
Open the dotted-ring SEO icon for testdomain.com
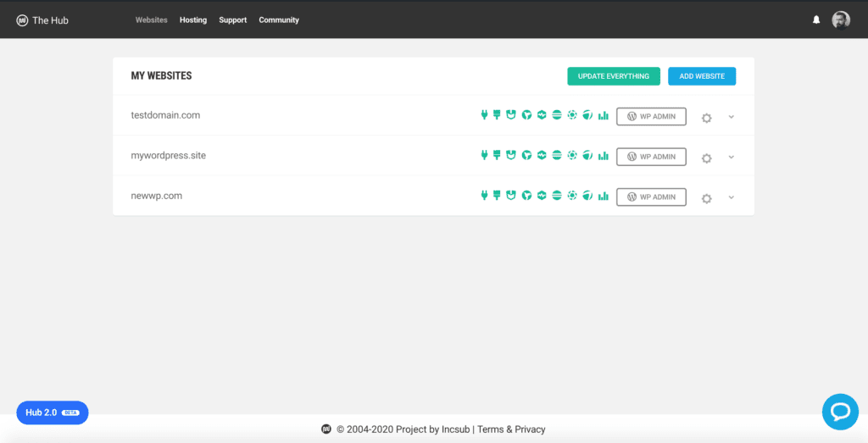572,115
